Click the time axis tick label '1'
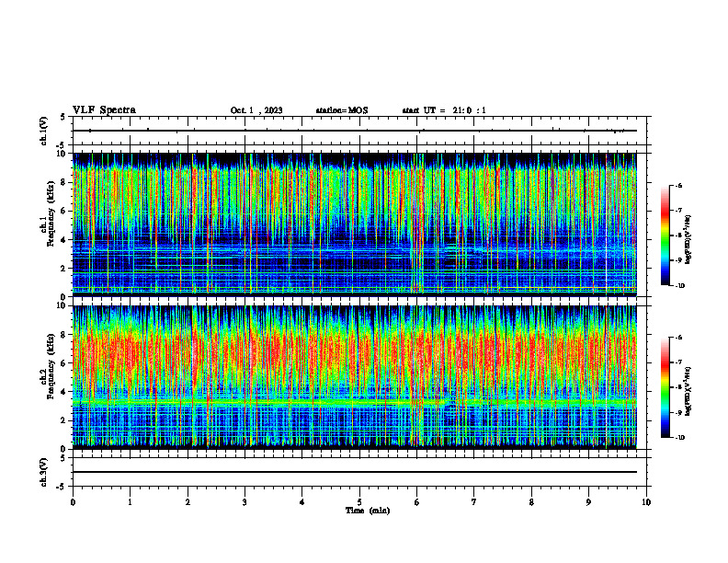This screenshot has width=728, height=563. [x=130, y=502]
